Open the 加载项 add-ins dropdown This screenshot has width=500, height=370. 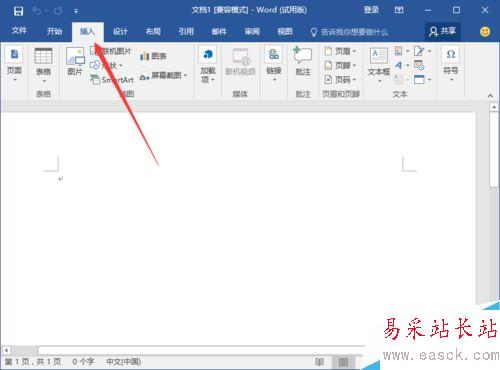point(208,65)
